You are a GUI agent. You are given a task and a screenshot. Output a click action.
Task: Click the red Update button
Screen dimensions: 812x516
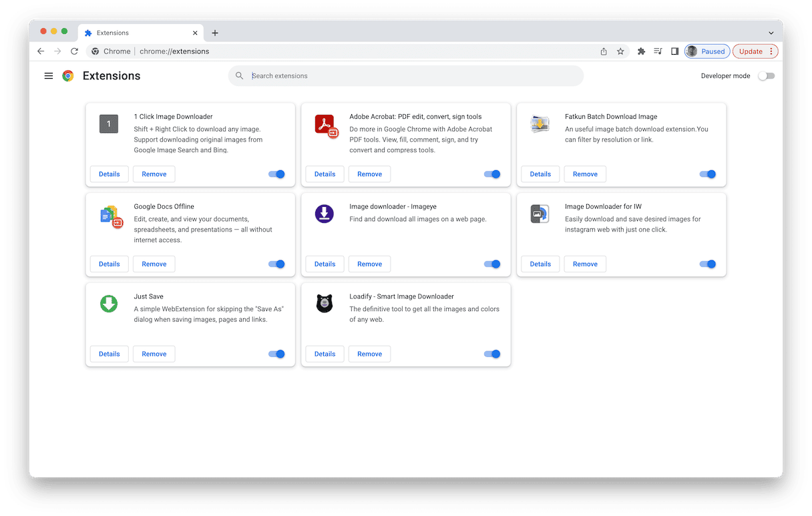755,51
